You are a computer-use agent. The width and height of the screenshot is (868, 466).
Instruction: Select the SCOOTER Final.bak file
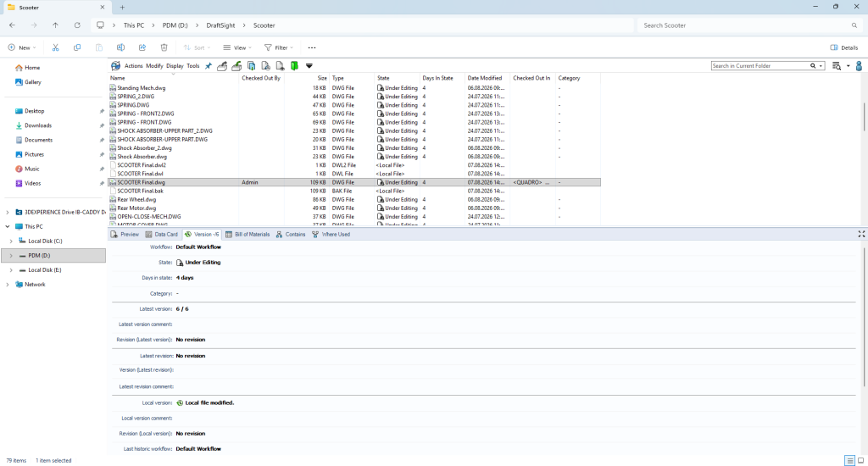(140, 191)
